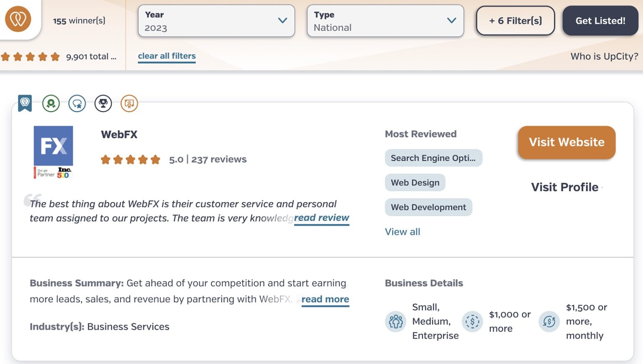Click the $1,000 or more text
The width and height of the screenshot is (643, 364).
pos(510,321)
